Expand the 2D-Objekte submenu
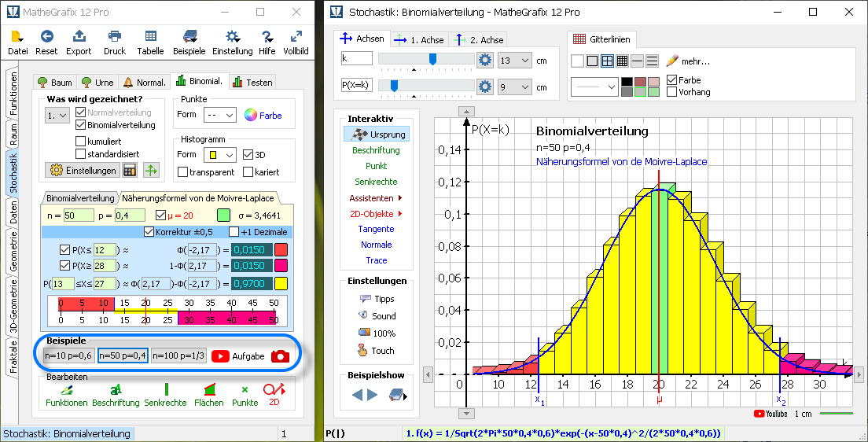 (375, 213)
